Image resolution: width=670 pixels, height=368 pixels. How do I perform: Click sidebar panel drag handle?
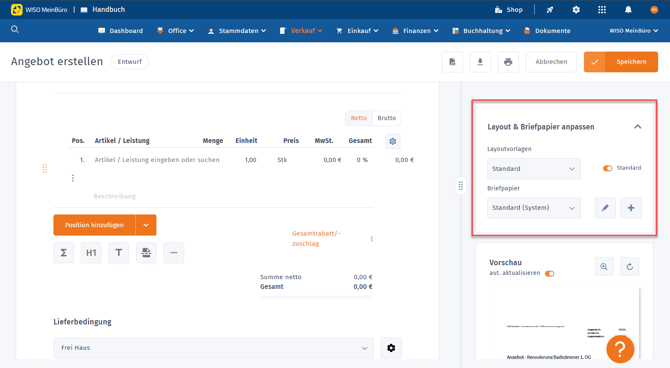[461, 185]
